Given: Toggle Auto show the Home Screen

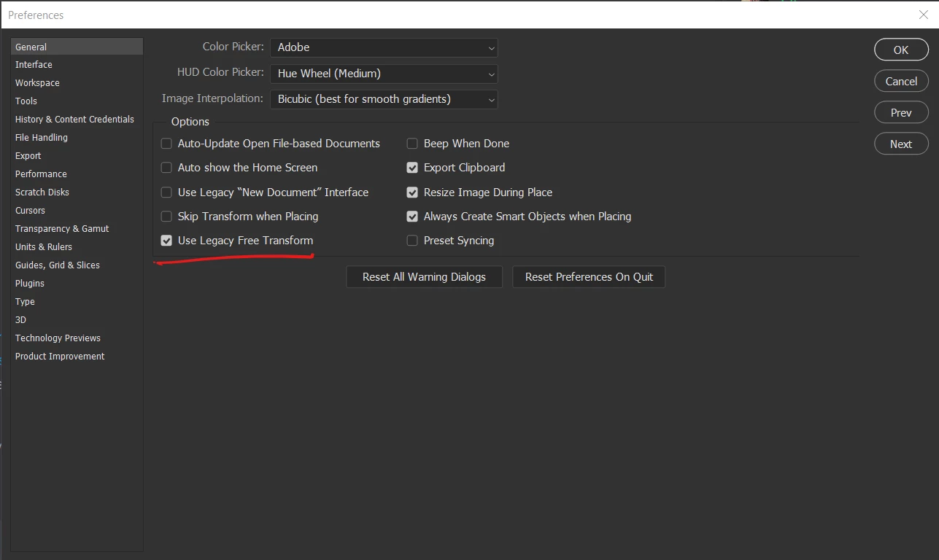Looking at the screenshot, I should (166, 168).
